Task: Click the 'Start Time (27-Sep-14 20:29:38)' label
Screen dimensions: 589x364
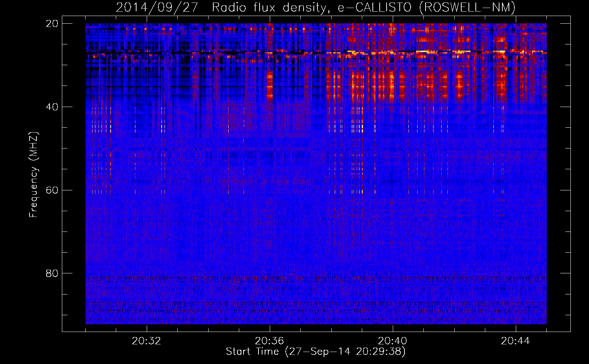Action: tap(316, 352)
